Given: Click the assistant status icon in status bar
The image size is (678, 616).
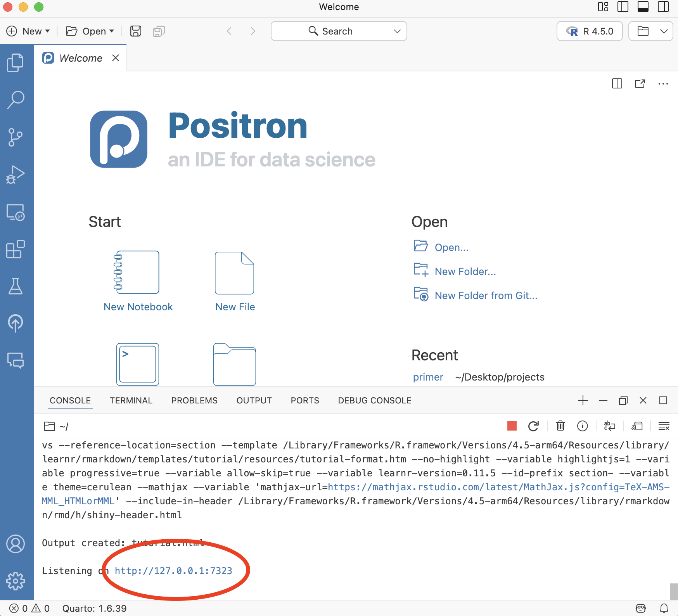Looking at the screenshot, I should click(641, 608).
